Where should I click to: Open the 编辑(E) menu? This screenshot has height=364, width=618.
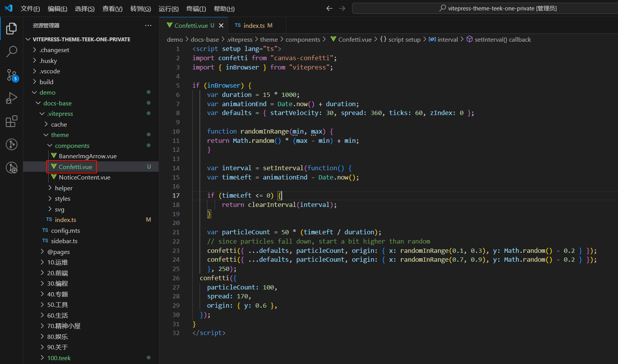pyautogui.click(x=58, y=8)
